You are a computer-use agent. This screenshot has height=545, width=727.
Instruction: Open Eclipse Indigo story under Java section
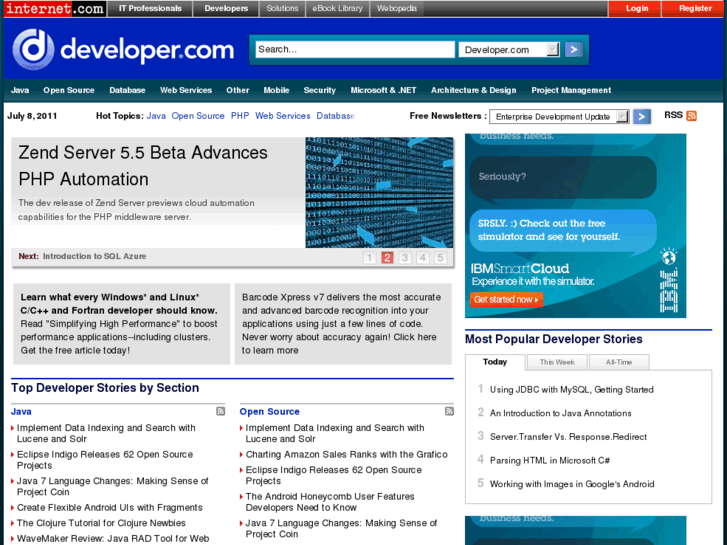point(105,460)
